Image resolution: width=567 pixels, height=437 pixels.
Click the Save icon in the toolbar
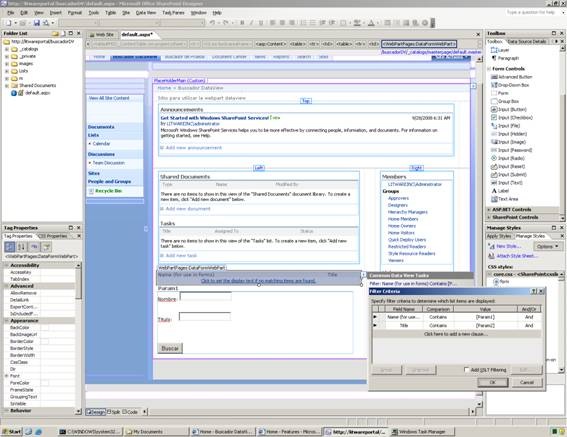pyautogui.click(x=37, y=23)
